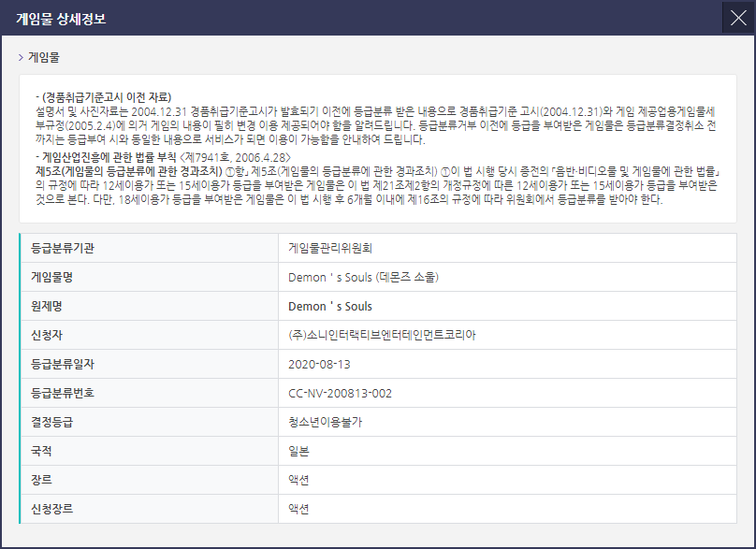Viewport: 756px width, 549px height.
Task: Select the 등급분류기관 label cell
Action: tap(150, 248)
